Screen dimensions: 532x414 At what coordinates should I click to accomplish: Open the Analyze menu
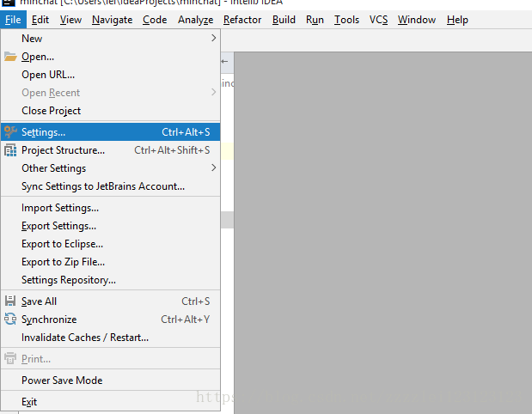pyautogui.click(x=195, y=20)
